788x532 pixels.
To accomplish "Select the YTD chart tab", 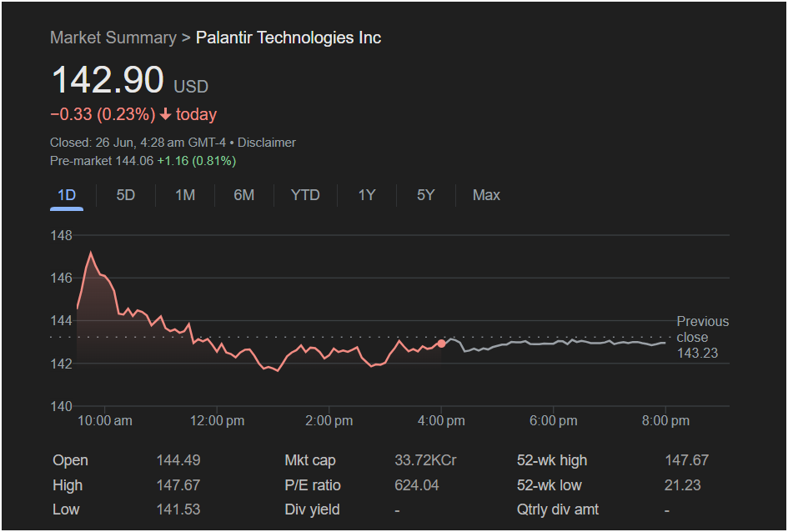I will (305, 195).
